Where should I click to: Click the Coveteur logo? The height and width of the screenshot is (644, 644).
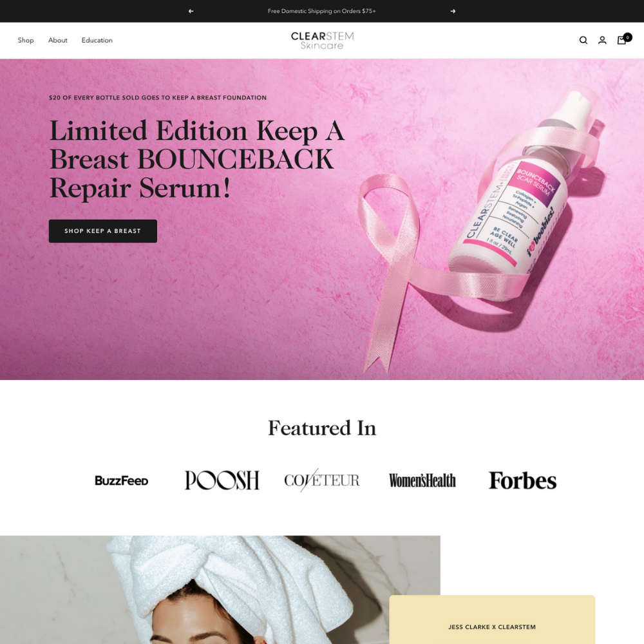[x=322, y=480]
